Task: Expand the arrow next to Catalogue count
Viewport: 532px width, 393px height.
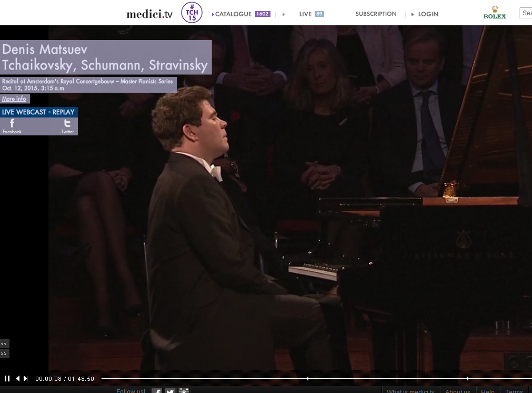Action: tap(283, 14)
